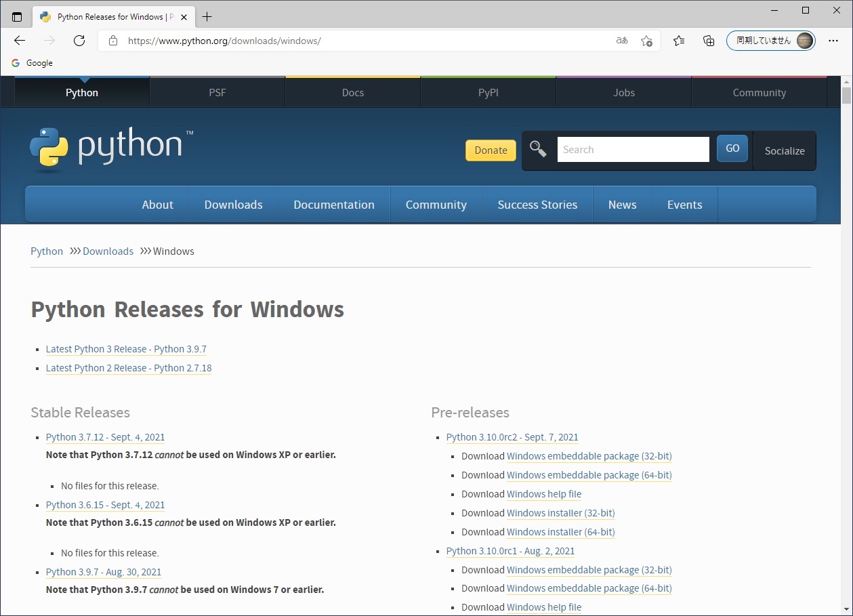Open the About navigation menu

click(158, 205)
